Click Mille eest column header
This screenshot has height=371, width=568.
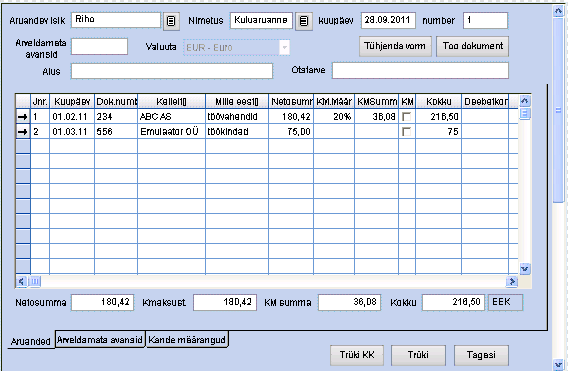(237, 102)
